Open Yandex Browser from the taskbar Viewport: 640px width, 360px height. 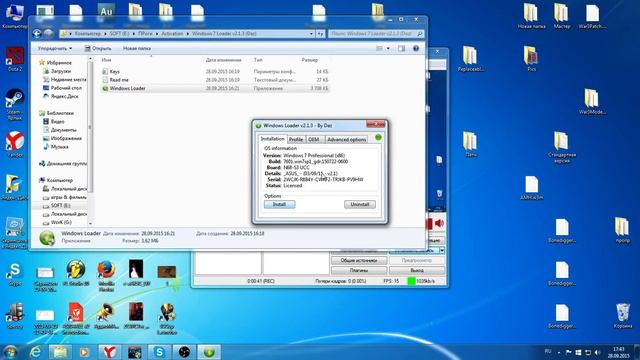[109, 352]
